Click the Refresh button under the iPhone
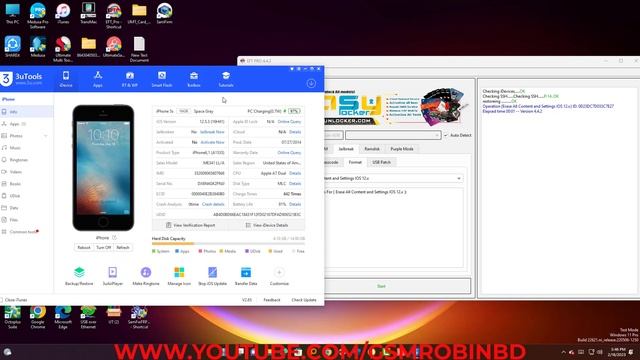 point(123,248)
